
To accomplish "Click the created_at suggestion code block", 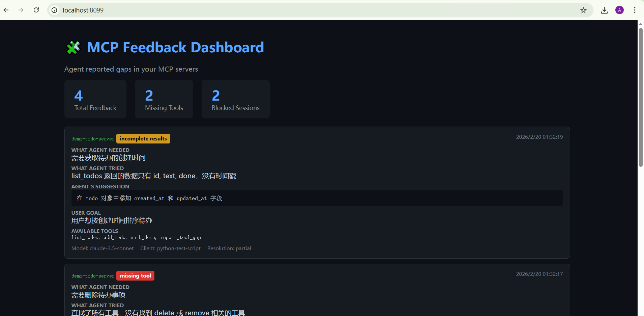I will coord(317,198).
